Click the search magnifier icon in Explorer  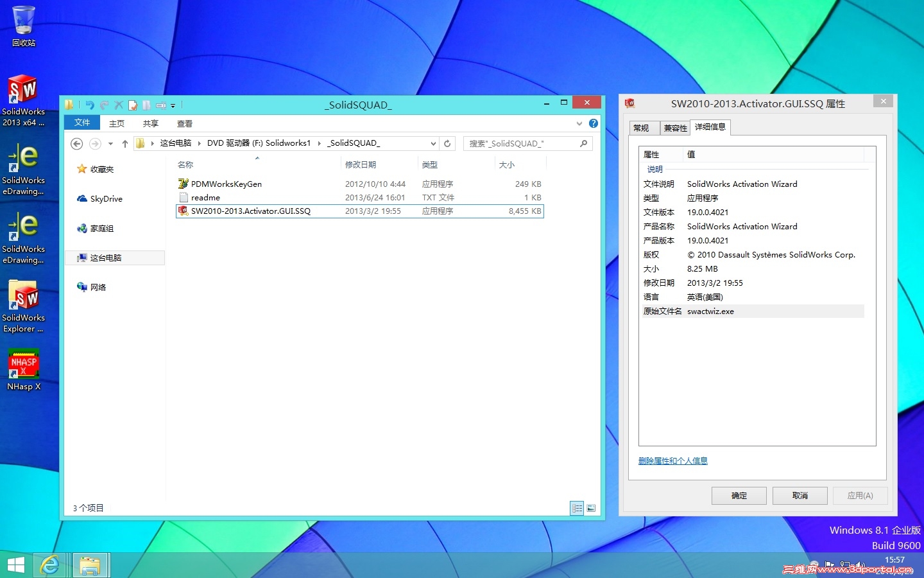pos(583,143)
